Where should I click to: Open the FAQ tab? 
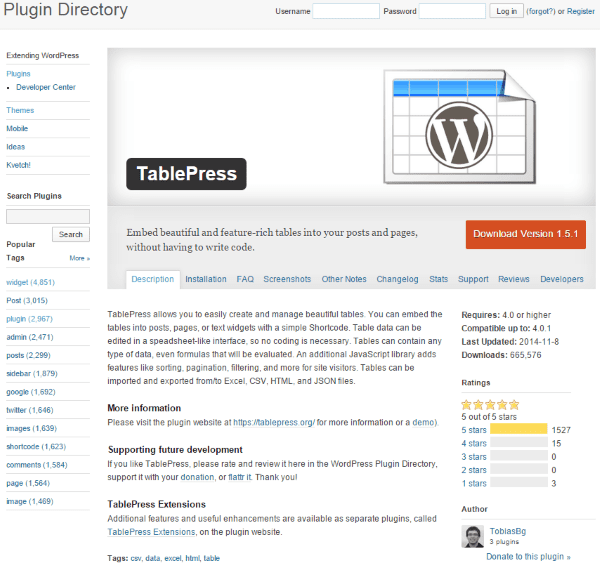click(245, 279)
